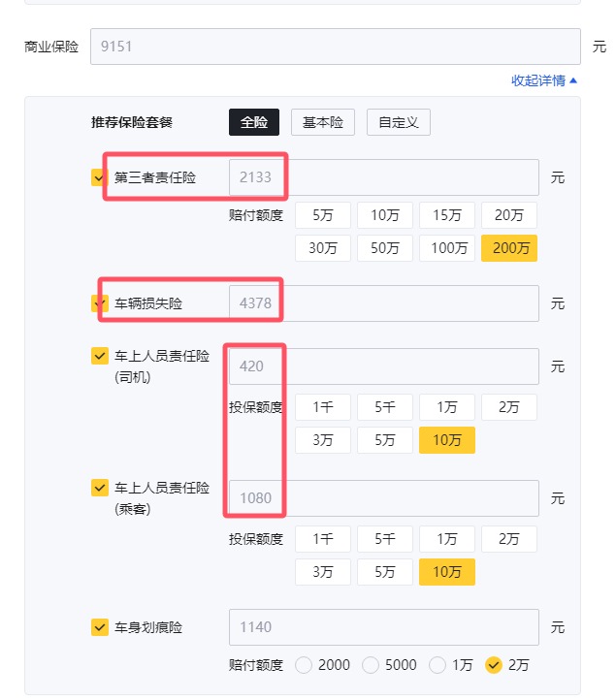Screen dimensions: 616x700
Task: Toggle 车上人员责任险(乘客) checkbox
Action: coord(99,487)
